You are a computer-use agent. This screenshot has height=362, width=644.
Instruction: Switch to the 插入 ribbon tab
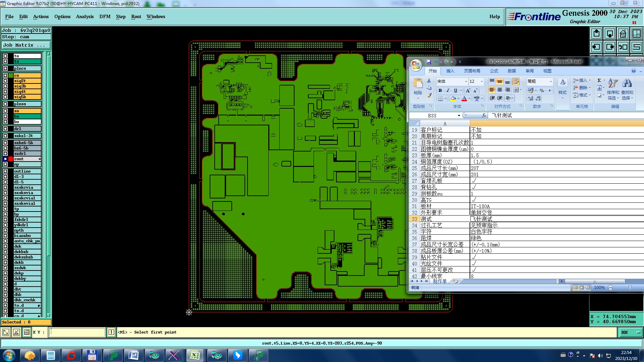450,71
